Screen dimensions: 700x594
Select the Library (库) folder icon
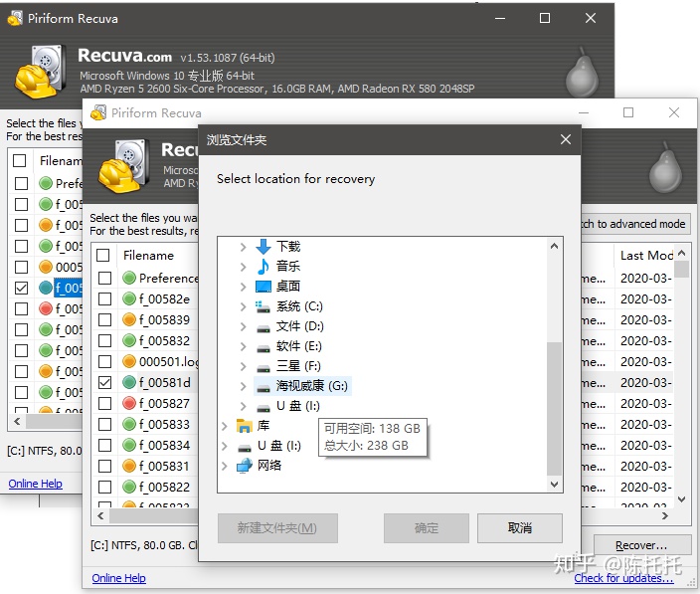[x=245, y=426]
